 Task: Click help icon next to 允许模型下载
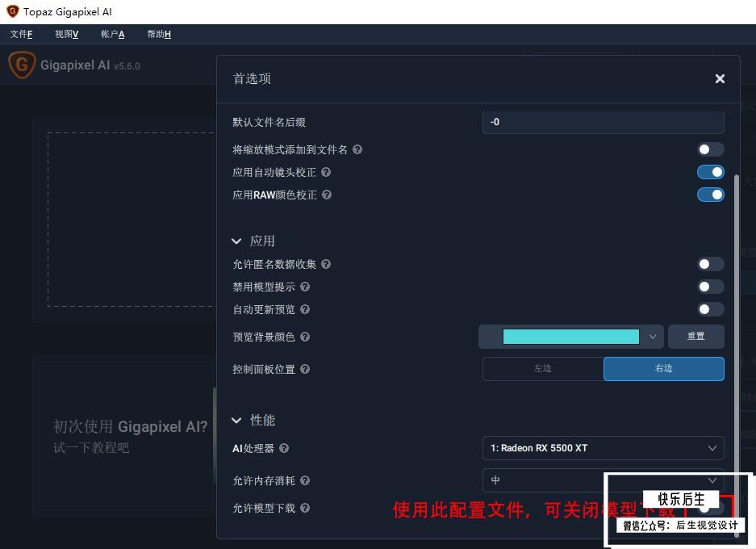[305, 508]
